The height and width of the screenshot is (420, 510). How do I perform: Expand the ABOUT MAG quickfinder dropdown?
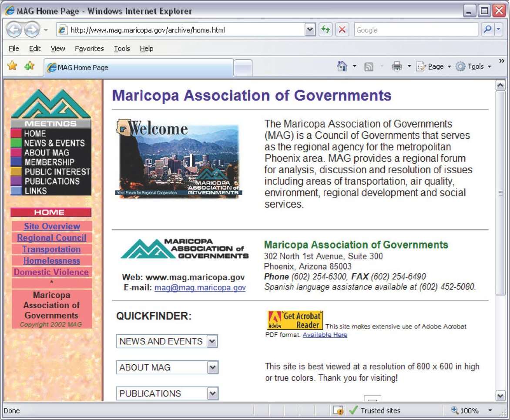(x=212, y=368)
